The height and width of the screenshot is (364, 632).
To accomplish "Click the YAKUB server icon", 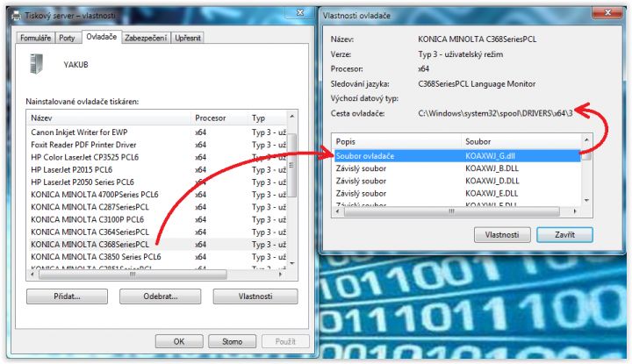I will (x=36, y=64).
